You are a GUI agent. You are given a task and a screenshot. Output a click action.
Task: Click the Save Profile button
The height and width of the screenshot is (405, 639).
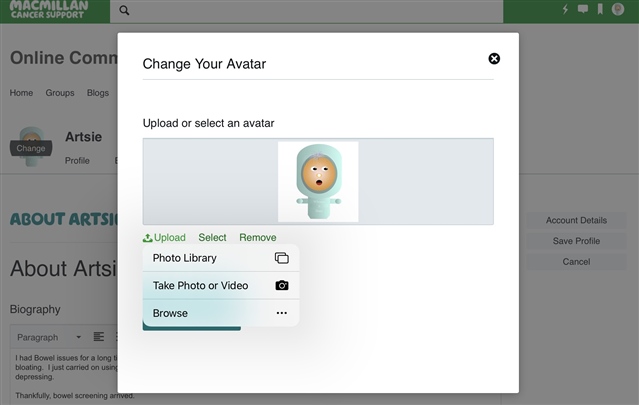(x=576, y=241)
